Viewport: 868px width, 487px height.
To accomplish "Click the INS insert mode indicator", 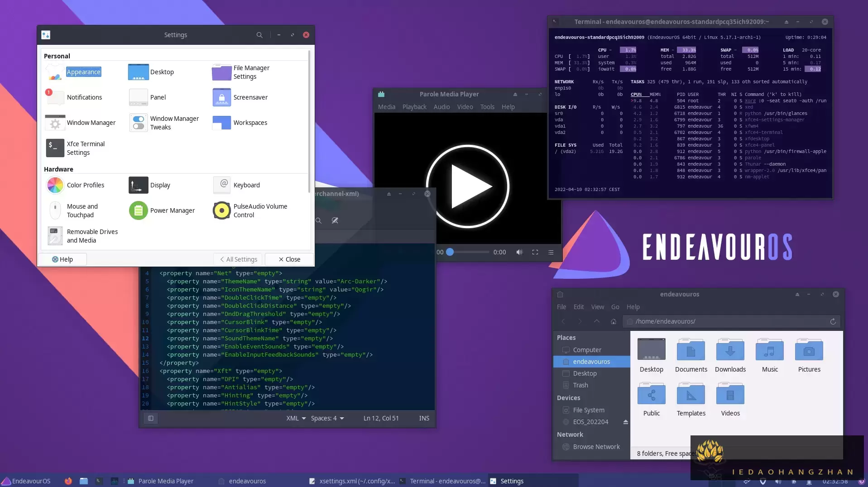I will coord(424,418).
